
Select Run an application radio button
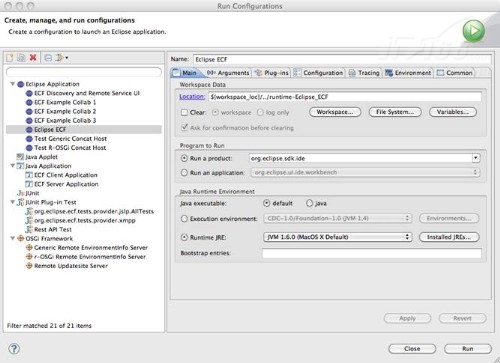184,173
